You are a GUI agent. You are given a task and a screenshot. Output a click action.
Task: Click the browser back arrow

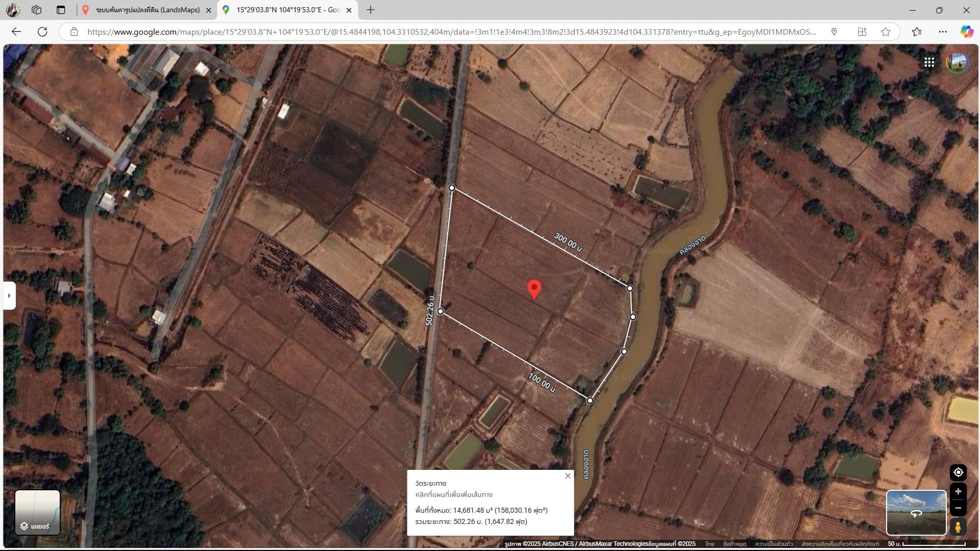click(16, 32)
